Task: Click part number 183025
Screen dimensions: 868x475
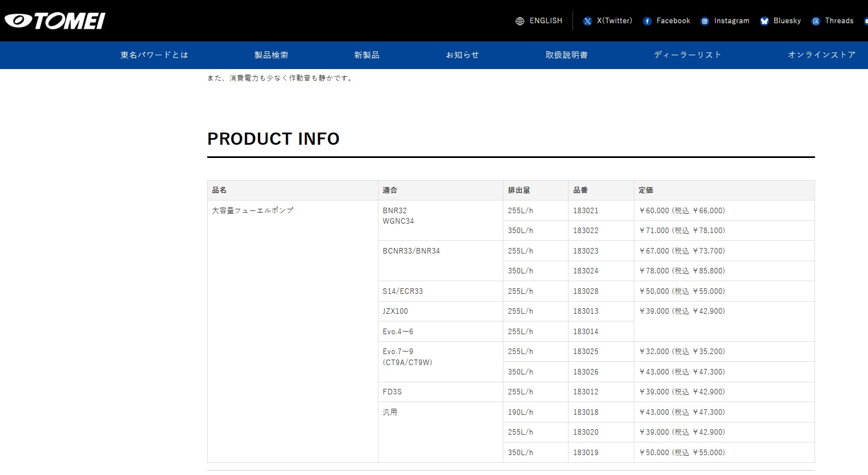Action: (586, 351)
